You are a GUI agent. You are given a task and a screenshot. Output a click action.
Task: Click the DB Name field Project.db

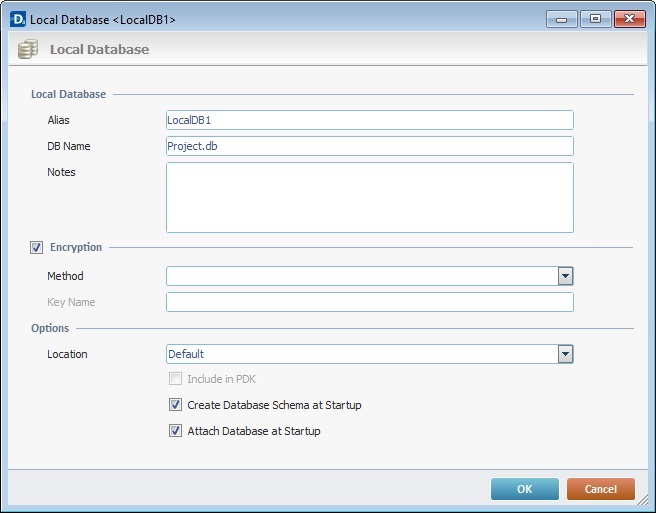(370, 146)
